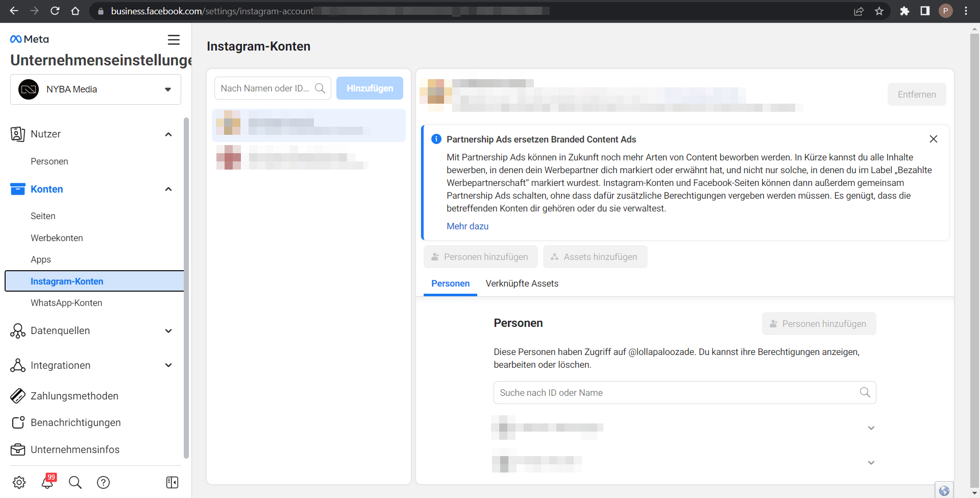Image resolution: width=980 pixels, height=498 pixels.
Task: Click the Hinzufügen button
Action: [x=370, y=88]
